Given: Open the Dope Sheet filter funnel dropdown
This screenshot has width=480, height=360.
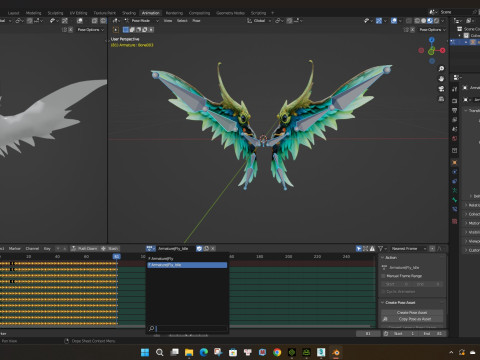Looking at the screenshot, I should [382, 249].
